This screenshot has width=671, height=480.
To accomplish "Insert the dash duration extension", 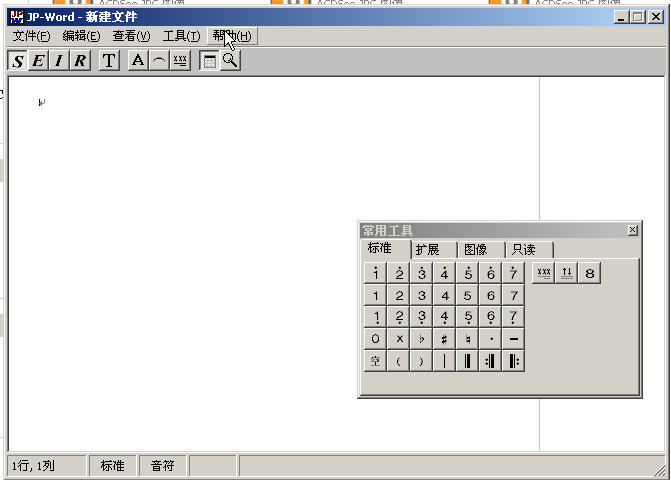I will point(514,339).
